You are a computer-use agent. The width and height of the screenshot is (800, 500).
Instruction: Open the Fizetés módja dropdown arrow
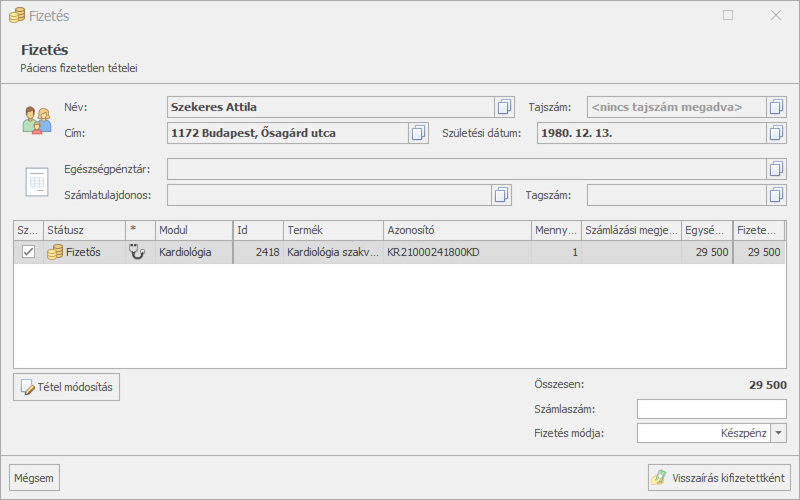click(778, 433)
